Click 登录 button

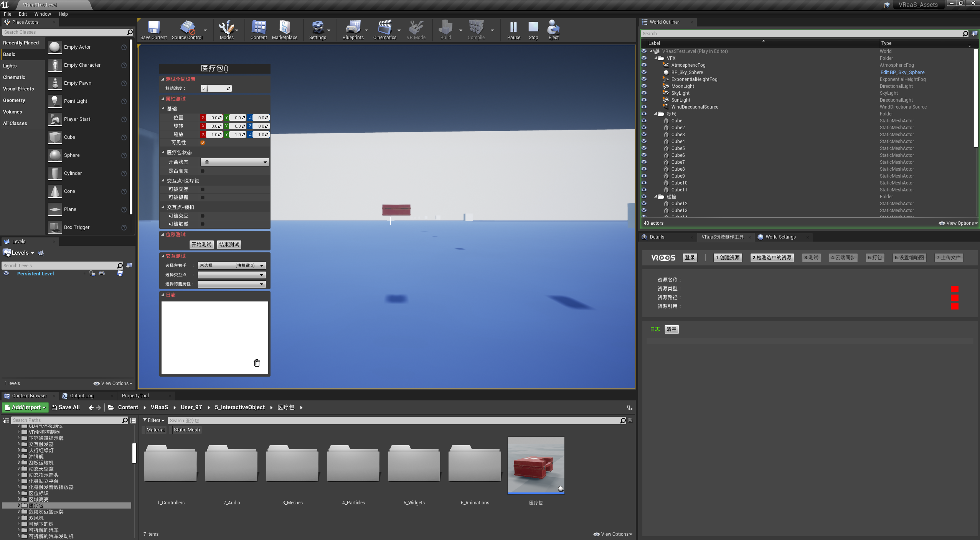tap(690, 258)
